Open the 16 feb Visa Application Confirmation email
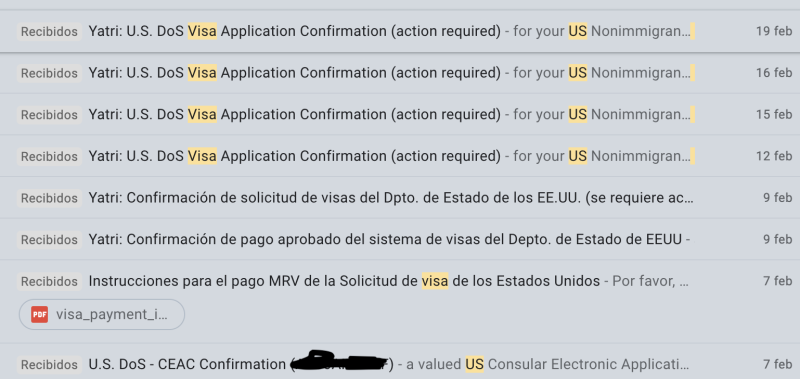Image resolution: width=800 pixels, height=379 pixels. tap(400, 73)
